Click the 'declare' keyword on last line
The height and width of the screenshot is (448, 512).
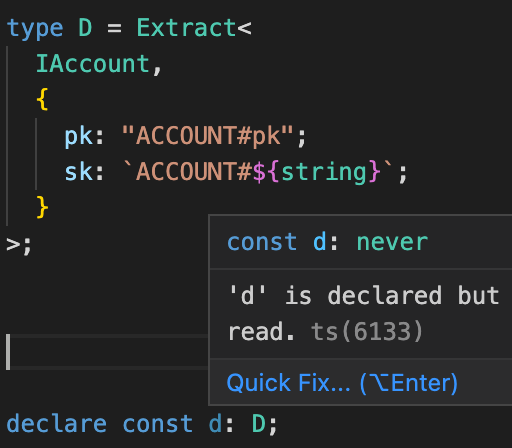pos(57,423)
